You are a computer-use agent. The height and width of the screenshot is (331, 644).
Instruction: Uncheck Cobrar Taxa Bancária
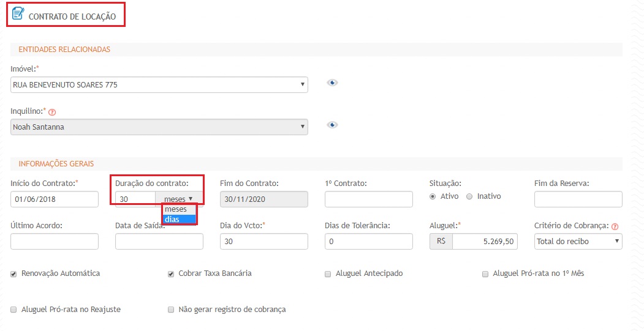pyautogui.click(x=171, y=274)
